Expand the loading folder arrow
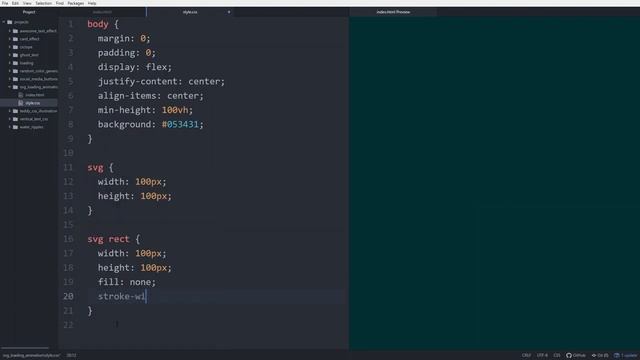640x360 pixels. [x=10, y=63]
